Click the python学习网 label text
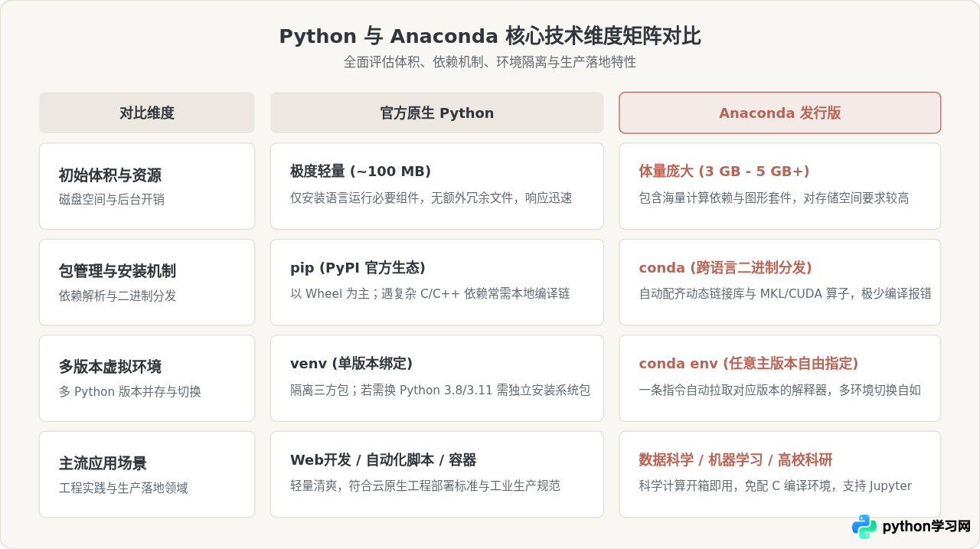This screenshot has width=980, height=549. coord(926,527)
